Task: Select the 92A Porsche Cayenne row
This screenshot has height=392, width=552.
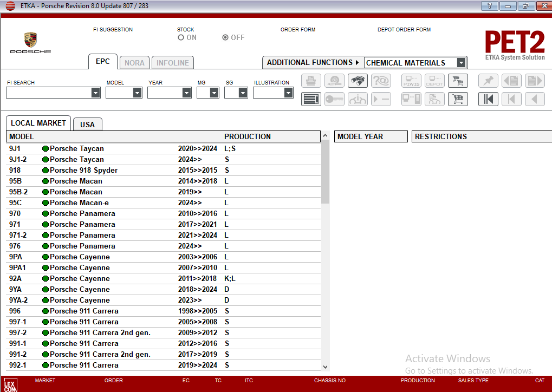Action: [x=164, y=279]
